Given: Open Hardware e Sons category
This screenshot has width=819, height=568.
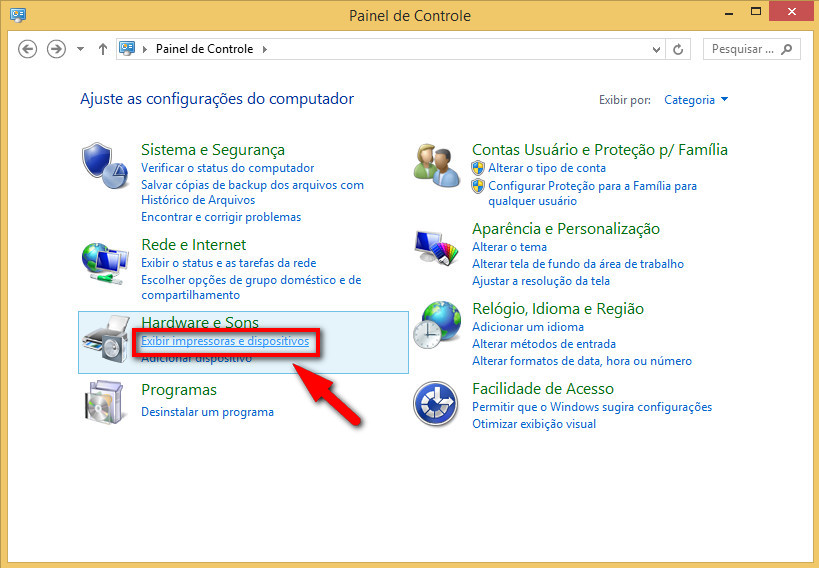Looking at the screenshot, I should pyautogui.click(x=200, y=322).
